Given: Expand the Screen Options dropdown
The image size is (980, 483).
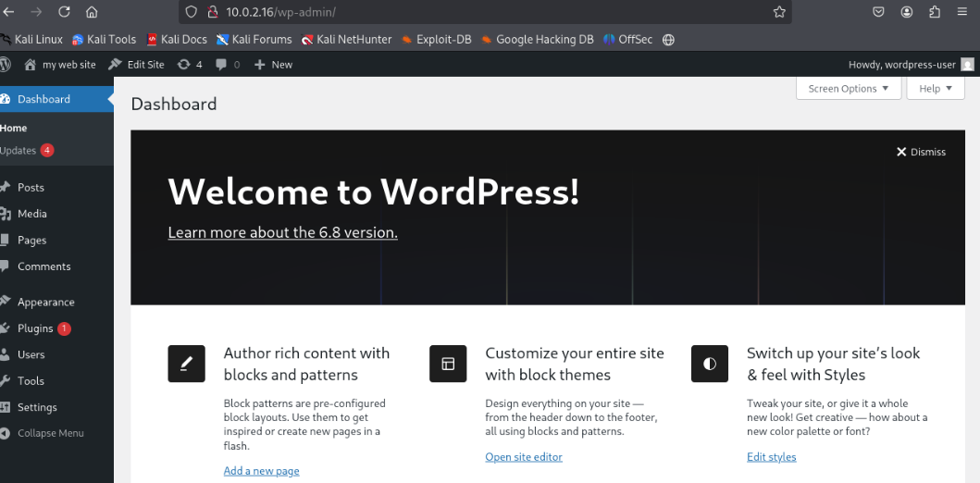Looking at the screenshot, I should pyautogui.click(x=849, y=89).
